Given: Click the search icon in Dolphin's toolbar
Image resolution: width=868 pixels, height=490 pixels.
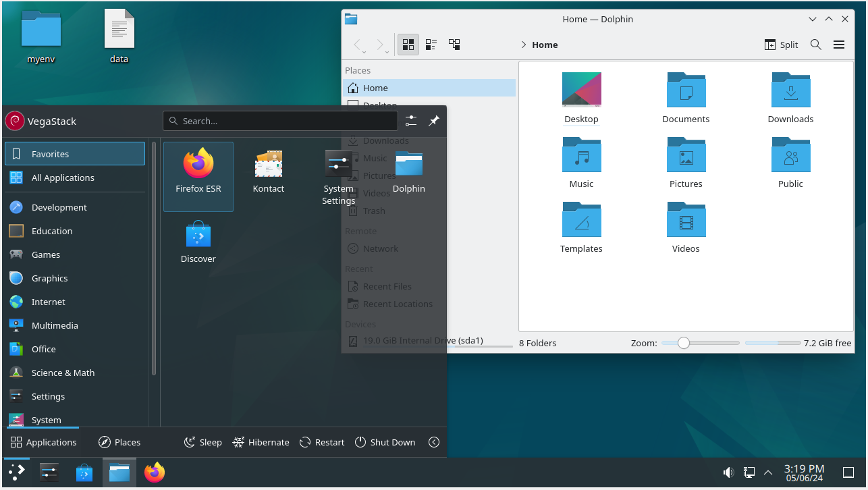Looking at the screenshot, I should (x=815, y=45).
